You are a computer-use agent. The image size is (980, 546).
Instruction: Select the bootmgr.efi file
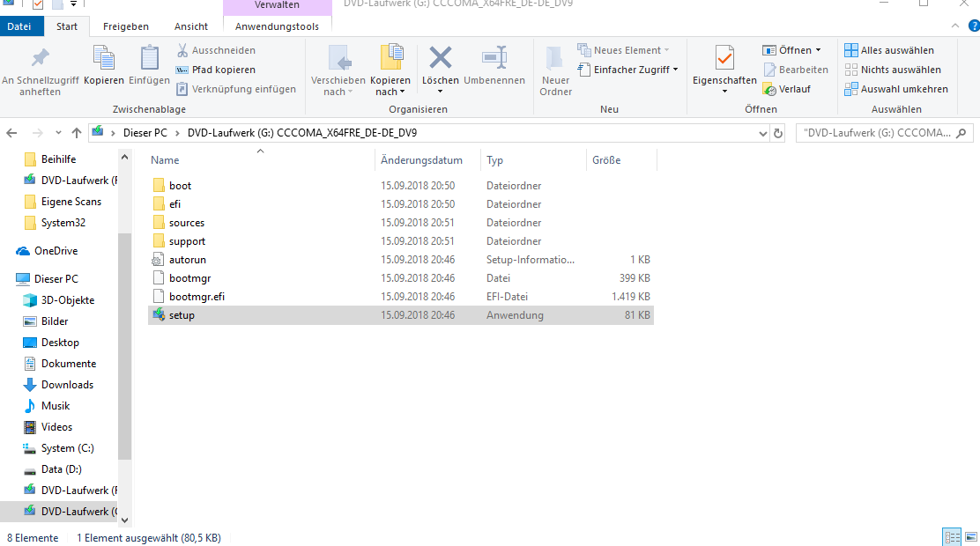click(401, 297)
